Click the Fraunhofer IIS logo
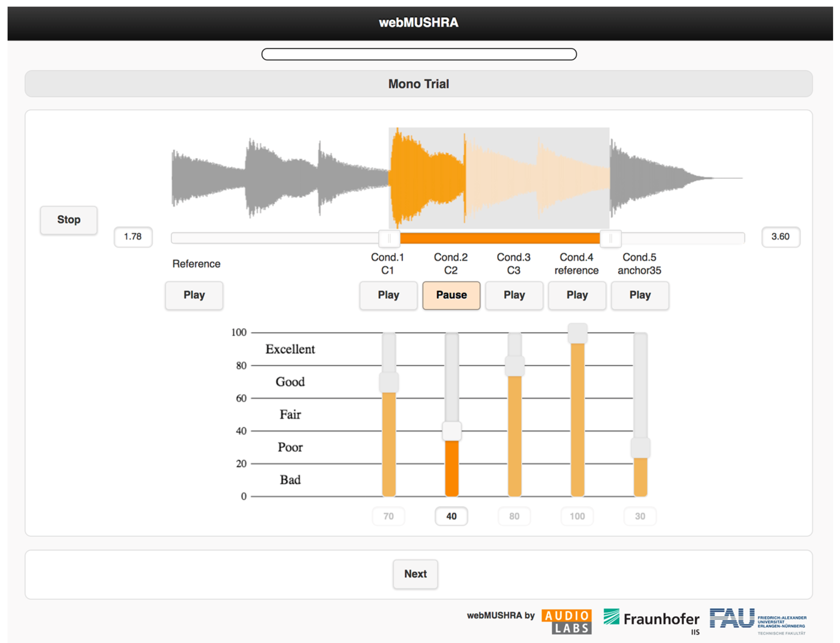 coord(651,620)
